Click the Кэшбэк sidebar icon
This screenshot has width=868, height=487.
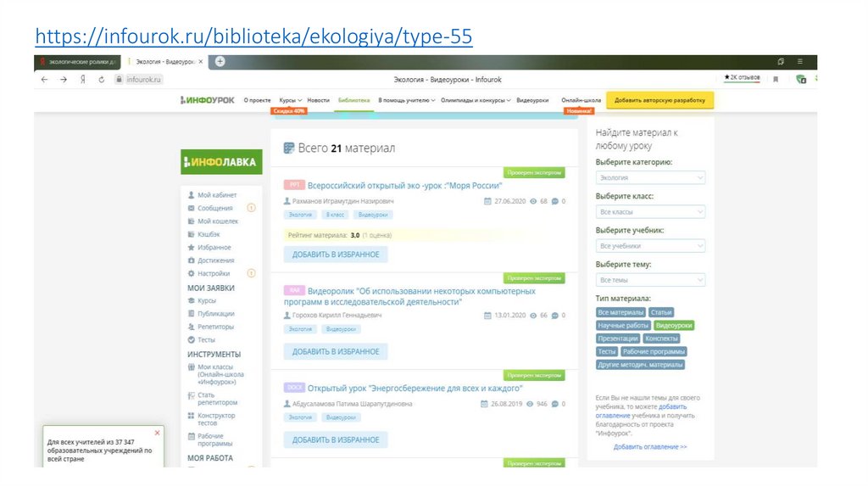pyautogui.click(x=191, y=234)
